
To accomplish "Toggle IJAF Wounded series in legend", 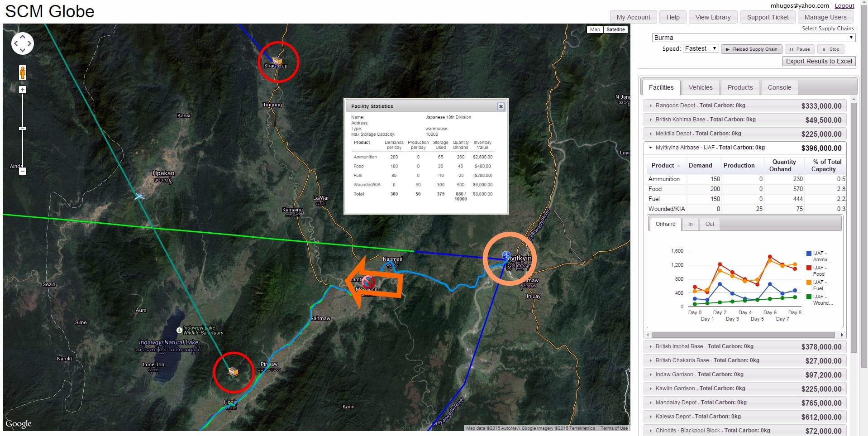I will 820,300.
